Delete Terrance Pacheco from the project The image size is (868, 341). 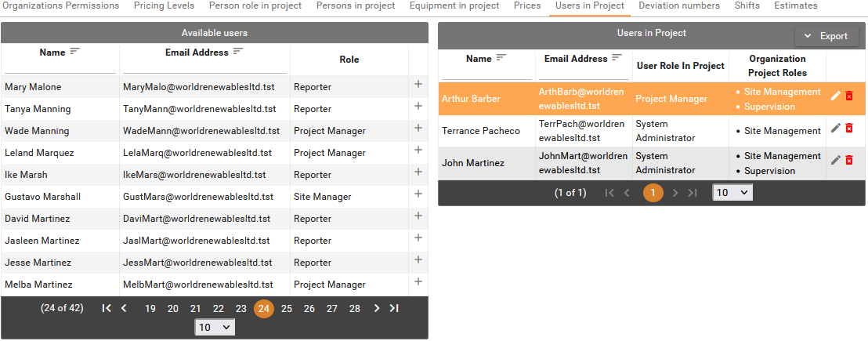(x=849, y=128)
